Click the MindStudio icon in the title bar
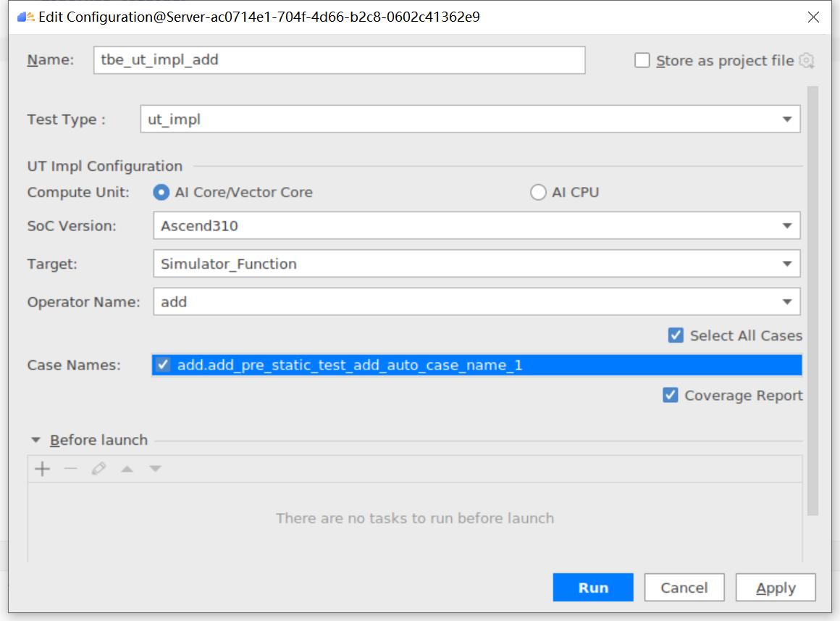The image size is (840, 621). [26, 17]
